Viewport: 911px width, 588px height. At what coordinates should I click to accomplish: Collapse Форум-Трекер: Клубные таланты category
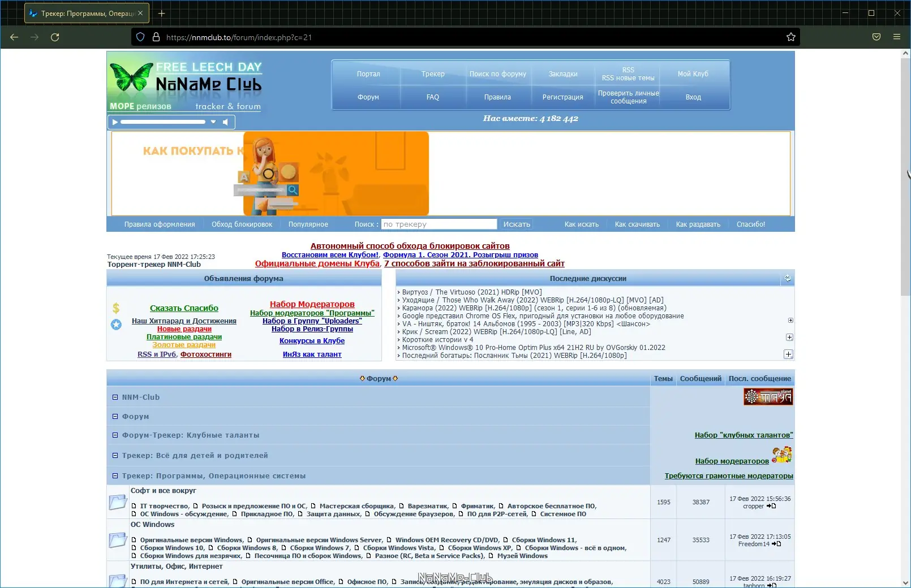point(115,435)
